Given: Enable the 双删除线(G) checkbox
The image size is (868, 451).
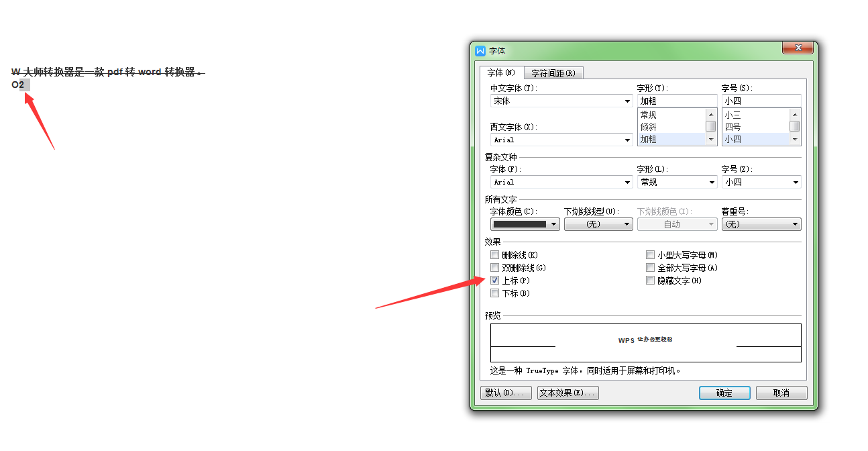Looking at the screenshot, I should click(x=494, y=267).
